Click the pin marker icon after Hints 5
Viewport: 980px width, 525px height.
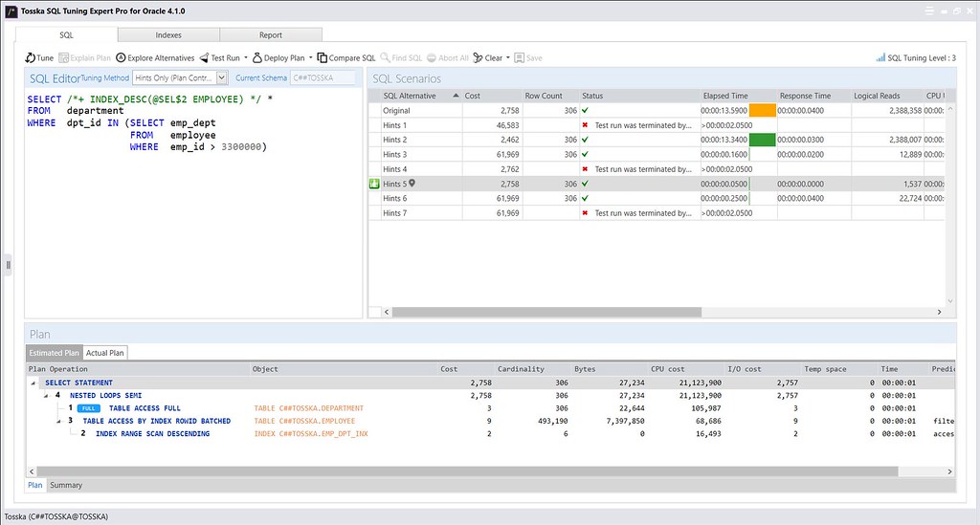pyautogui.click(x=412, y=184)
